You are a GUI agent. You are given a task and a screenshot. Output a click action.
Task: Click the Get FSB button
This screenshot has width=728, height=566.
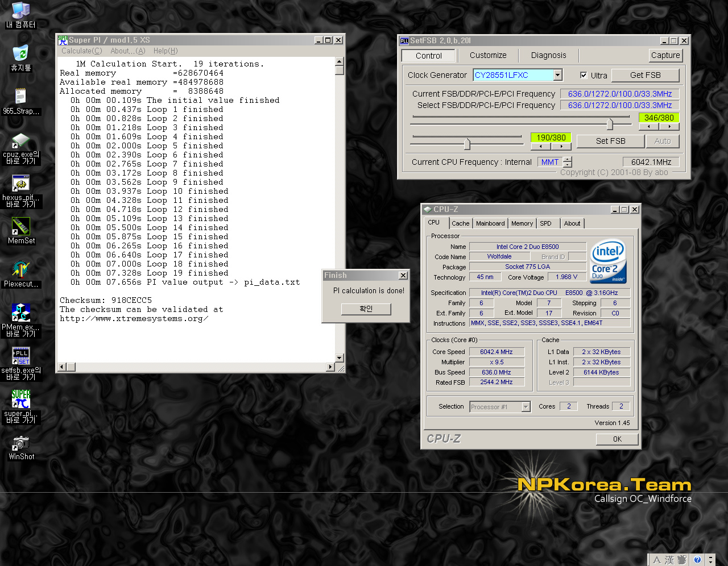pos(646,75)
